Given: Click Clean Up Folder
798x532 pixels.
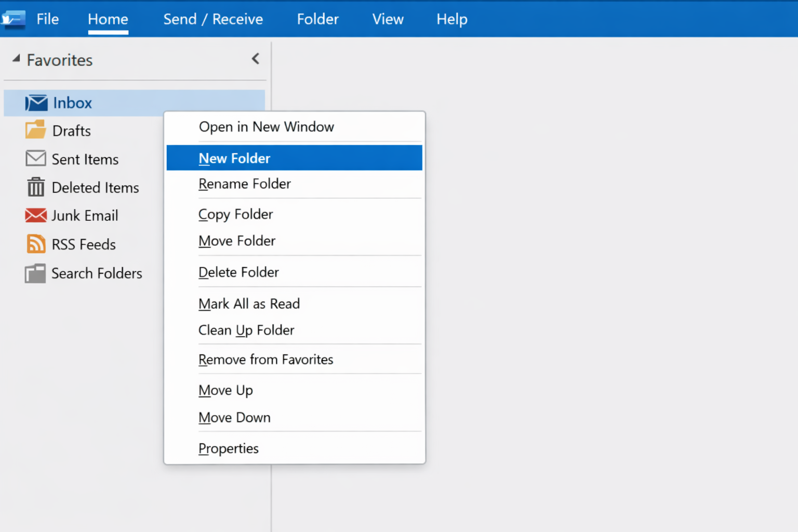Looking at the screenshot, I should [246, 330].
